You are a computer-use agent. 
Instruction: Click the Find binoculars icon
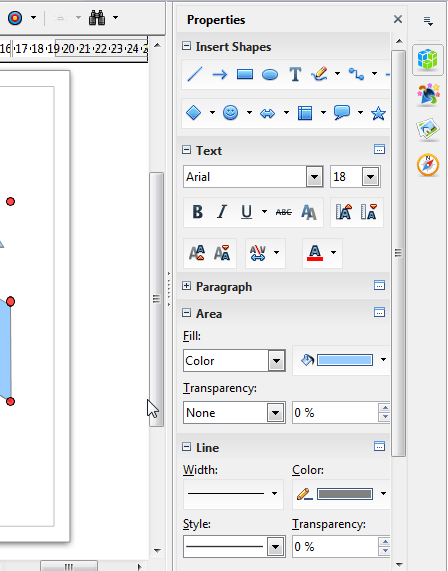pos(97,17)
